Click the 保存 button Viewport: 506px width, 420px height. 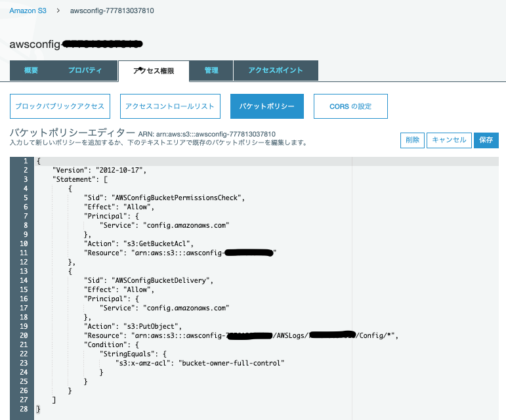pyautogui.click(x=486, y=140)
